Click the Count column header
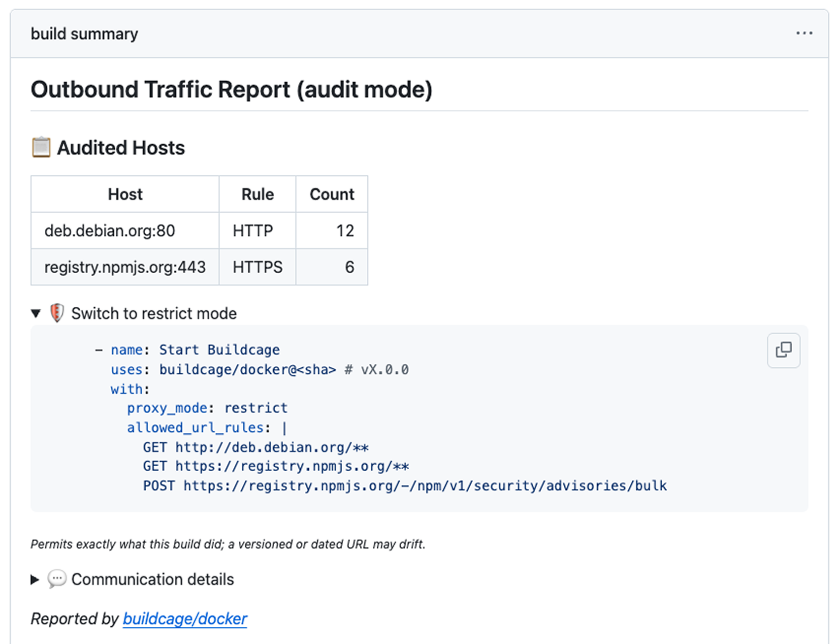The height and width of the screenshot is (644, 839). (x=332, y=194)
